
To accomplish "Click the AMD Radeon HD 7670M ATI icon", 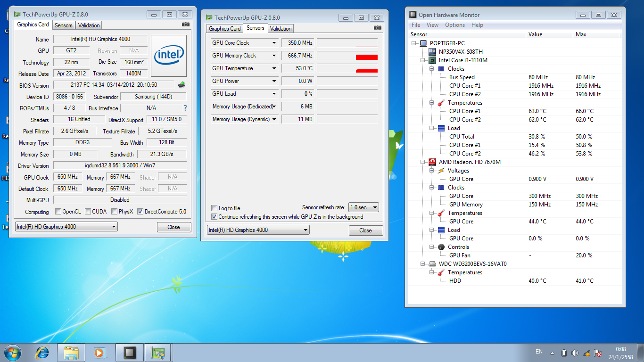I will pyautogui.click(x=432, y=162).
